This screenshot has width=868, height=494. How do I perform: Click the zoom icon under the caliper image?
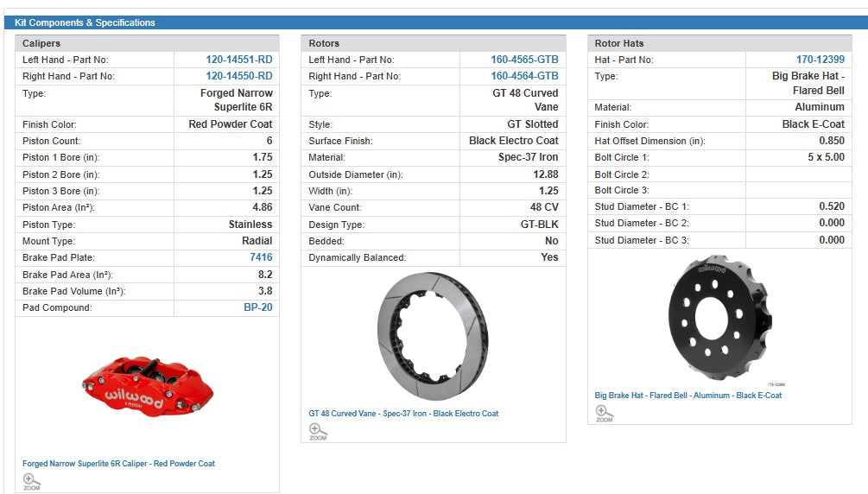32,481
